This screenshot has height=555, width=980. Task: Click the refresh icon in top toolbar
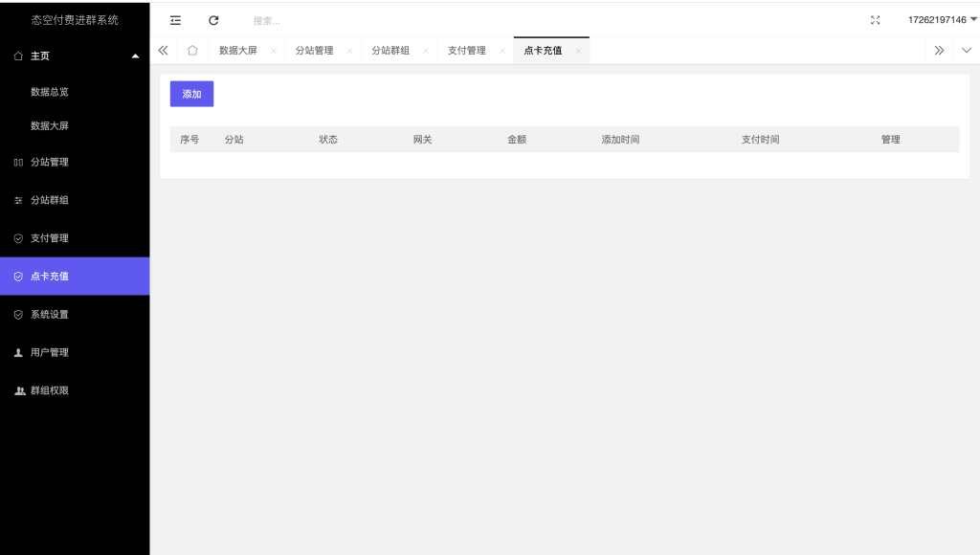coord(213,20)
